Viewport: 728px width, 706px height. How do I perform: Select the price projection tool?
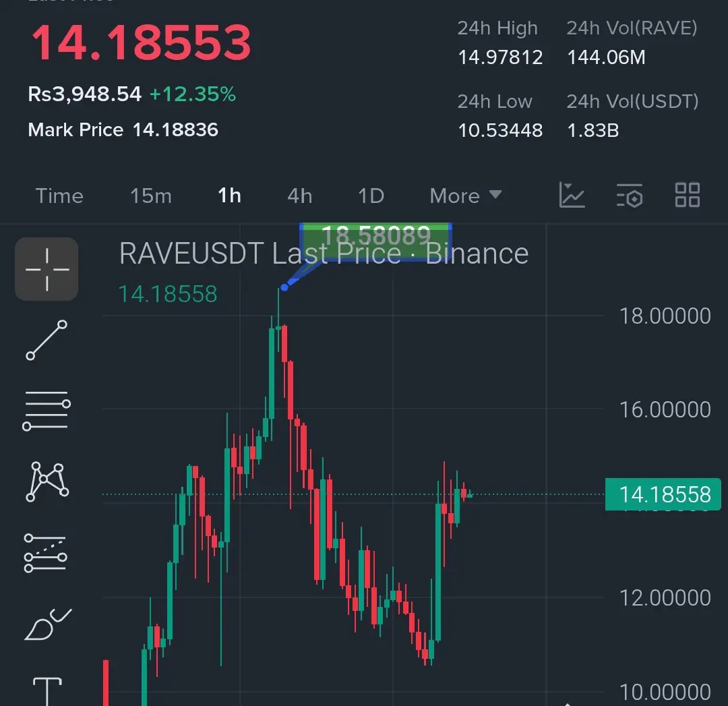point(46,553)
